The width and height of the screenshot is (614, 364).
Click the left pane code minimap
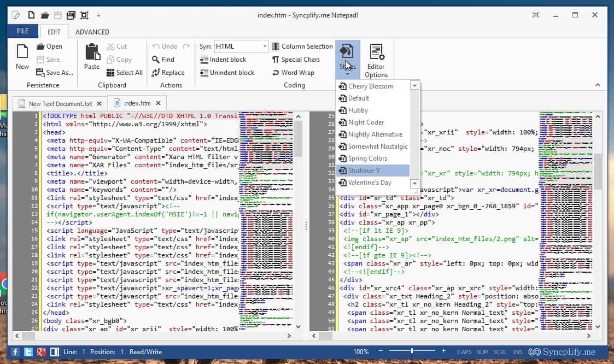(x=266, y=221)
